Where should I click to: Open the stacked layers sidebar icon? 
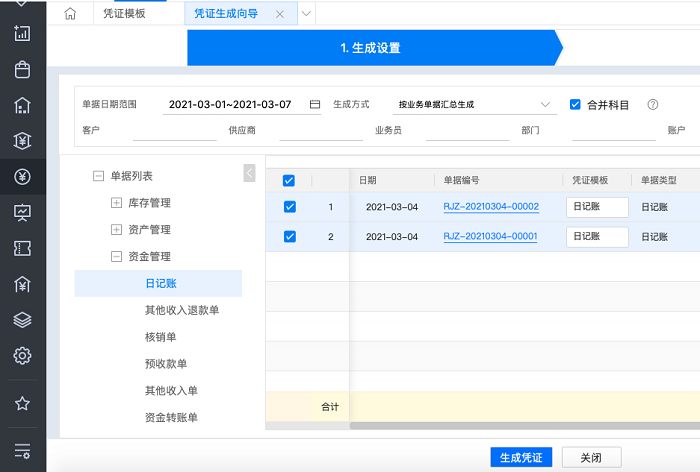[22, 320]
